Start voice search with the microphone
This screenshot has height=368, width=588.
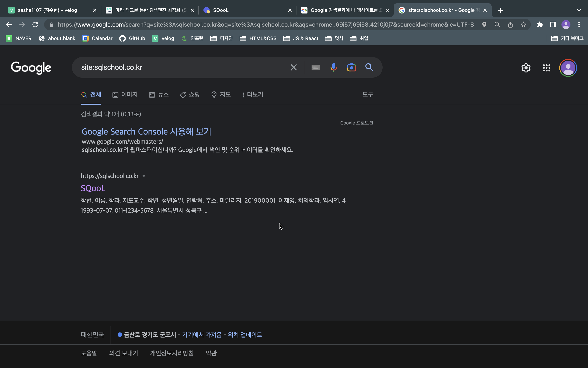[x=334, y=67]
